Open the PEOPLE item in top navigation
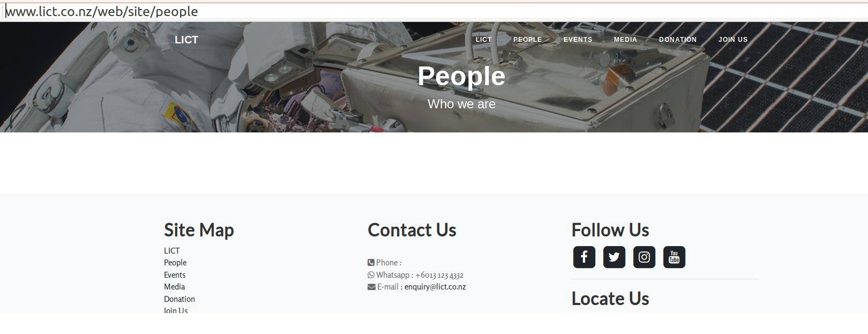This screenshot has height=334, width=868. (x=527, y=40)
